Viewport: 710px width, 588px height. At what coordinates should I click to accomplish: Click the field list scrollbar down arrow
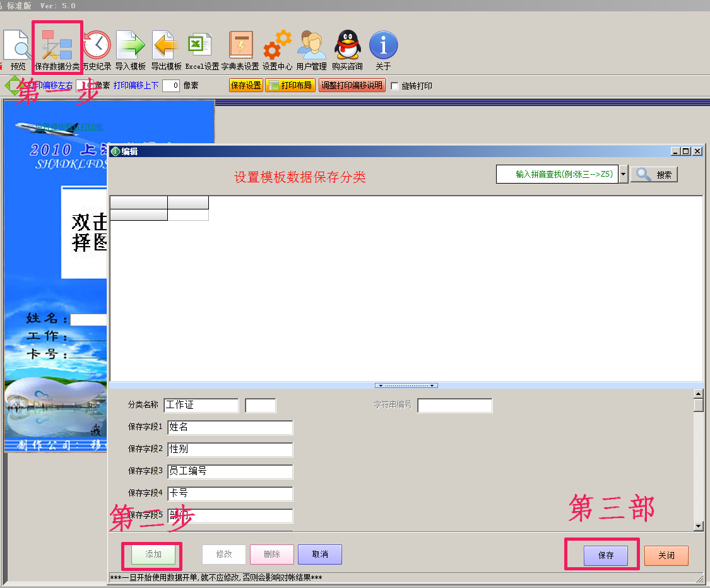[x=698, y=526]
